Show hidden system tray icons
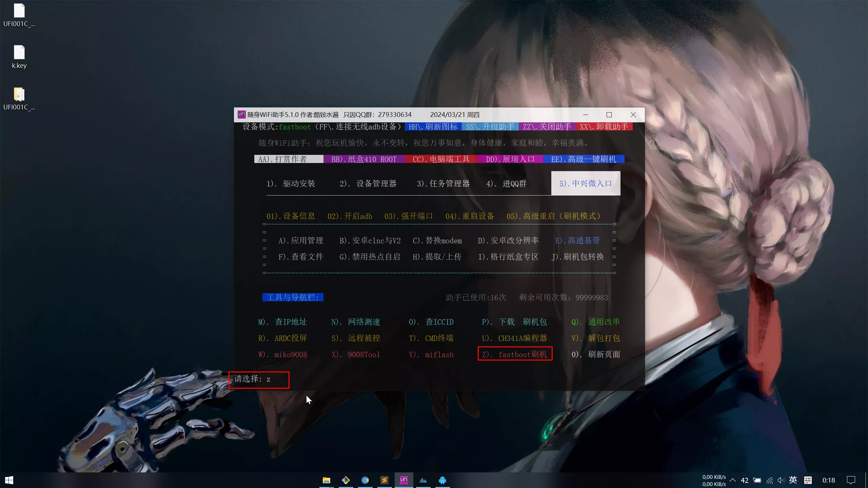Image resolution: width=868 pixels, height=488 pixels. [x=733, y=480]
